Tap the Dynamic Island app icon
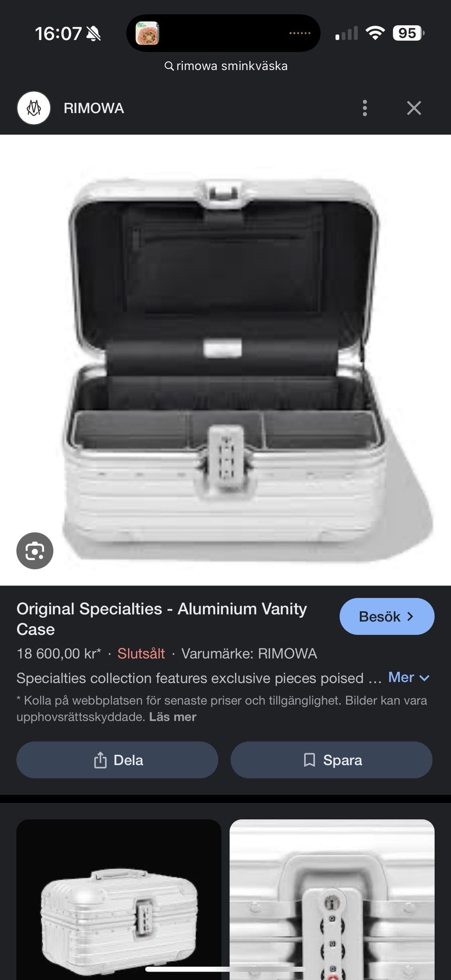This screenshot has width=451, height=980. pos(148,33)
